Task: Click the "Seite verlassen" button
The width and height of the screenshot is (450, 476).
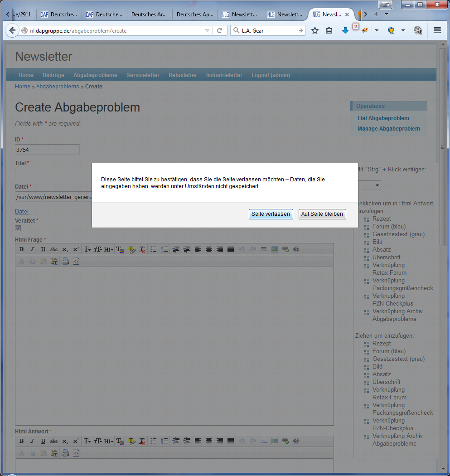Action: coord(271,214)
